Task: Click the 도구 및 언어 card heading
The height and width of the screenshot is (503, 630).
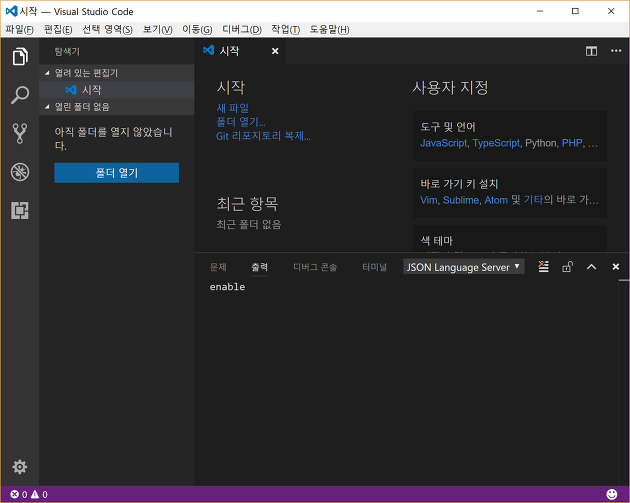Action: point(448,127)
